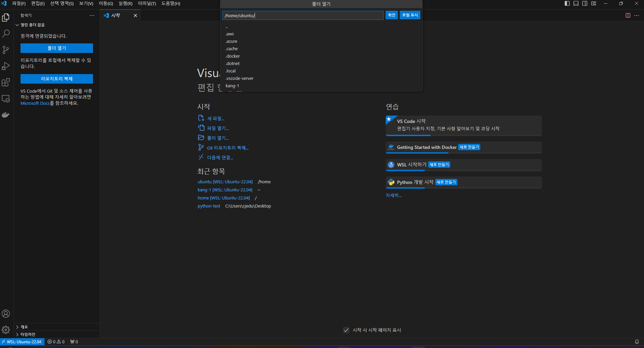This screenshot has height=348, width=644.
Task: Toggle primary side bar layout icon
Action: pos(567,3)
